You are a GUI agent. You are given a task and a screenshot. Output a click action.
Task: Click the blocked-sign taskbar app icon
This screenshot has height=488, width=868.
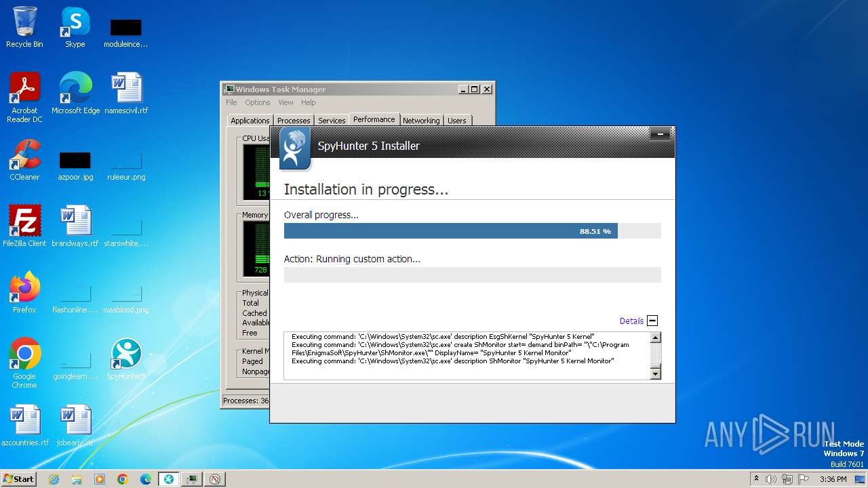(215, 479)
